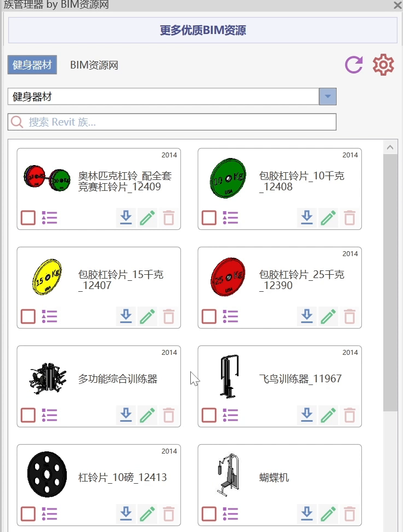Image resolution: width=403 pixels, height=532 pixels.
Task: Edit 蝴蝶机 with the pencil icon
Action: point(328,514)
